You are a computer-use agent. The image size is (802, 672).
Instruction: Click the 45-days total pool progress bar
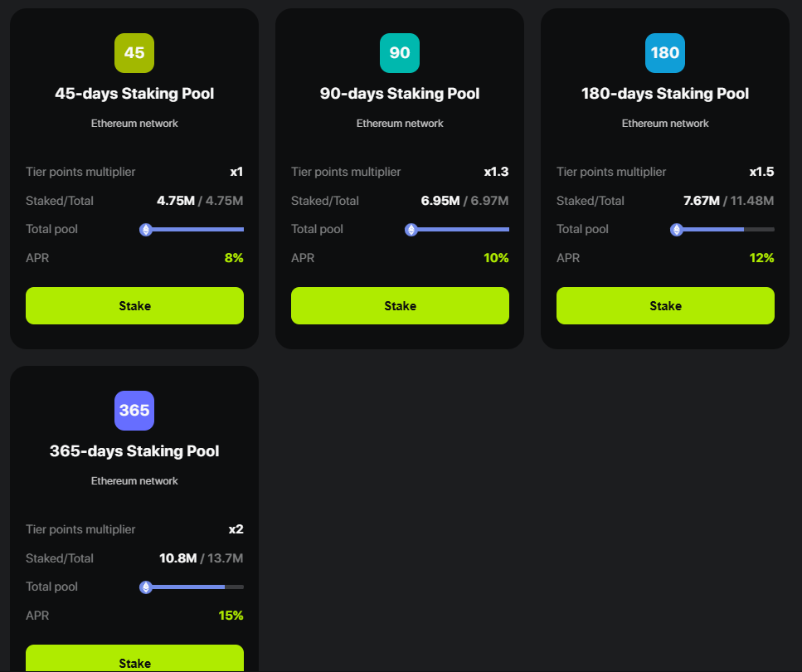click(x=192, y=230)
